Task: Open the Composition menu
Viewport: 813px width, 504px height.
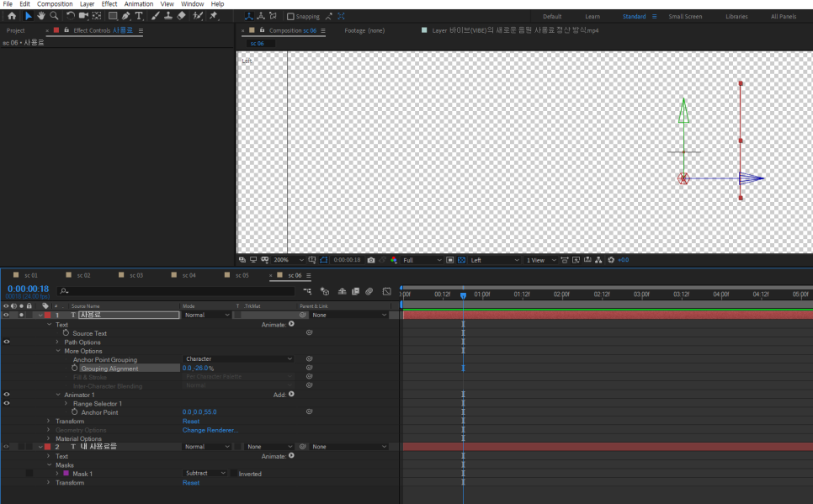Action: pyautogui.click(x=55, y=4)
